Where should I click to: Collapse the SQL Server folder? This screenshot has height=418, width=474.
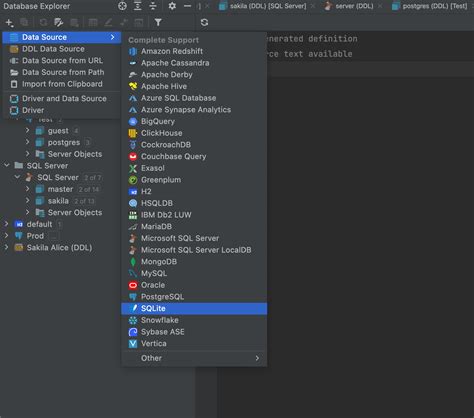(x=7, y=165)
